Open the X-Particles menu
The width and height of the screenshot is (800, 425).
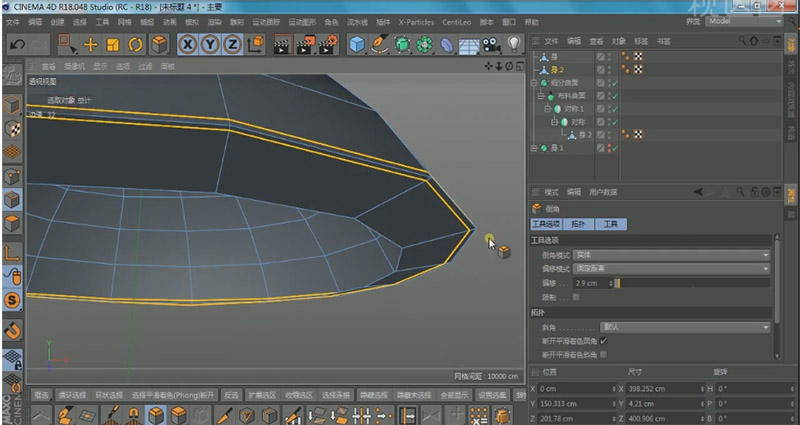pyautogui.click(x=416, y=22)
